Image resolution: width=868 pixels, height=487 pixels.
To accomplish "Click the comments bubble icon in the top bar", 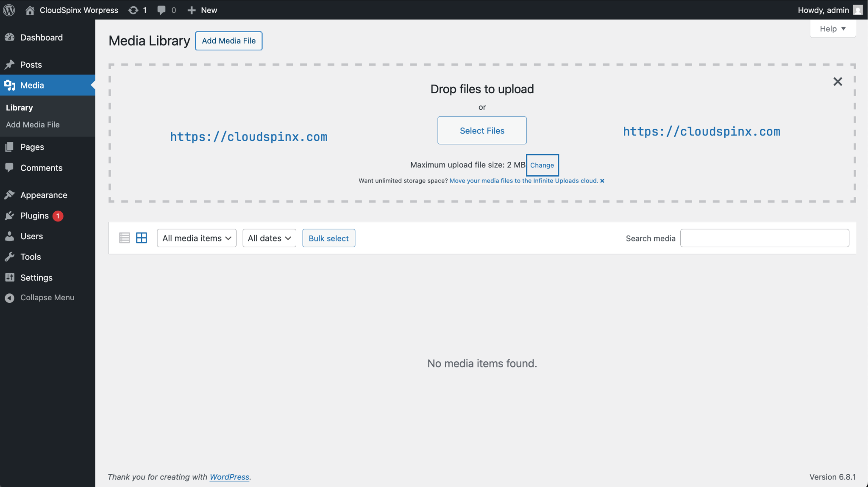I will click(x=161, y=10).
